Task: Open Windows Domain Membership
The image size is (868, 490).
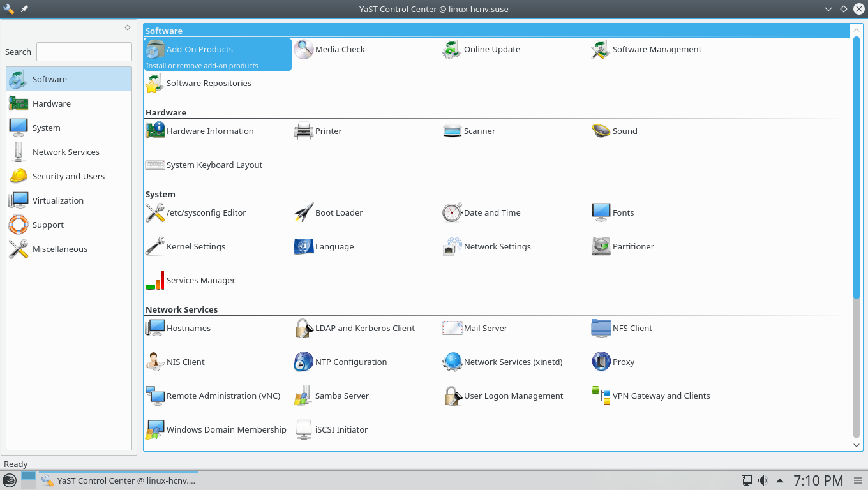Action: click(216, 430)
